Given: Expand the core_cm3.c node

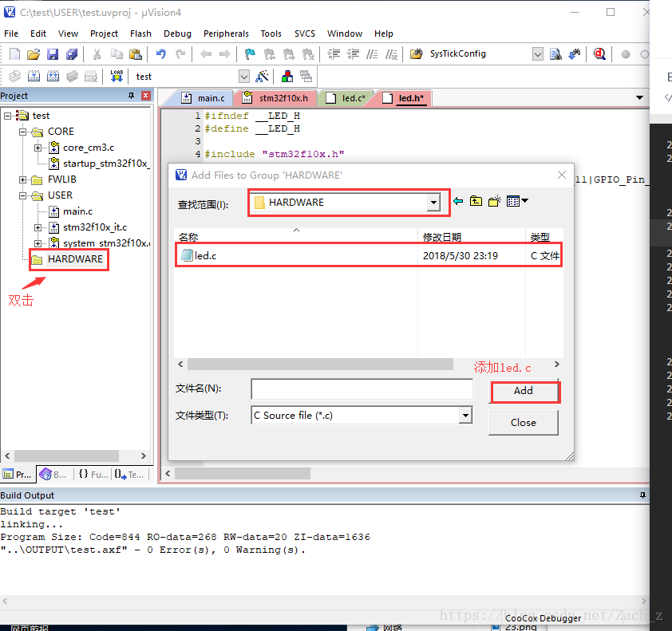Looking at the screenshot, I should tap(38, 148).
